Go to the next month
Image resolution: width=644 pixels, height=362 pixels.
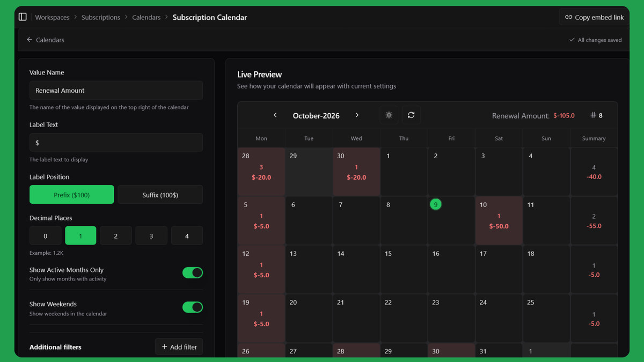pyautogui.click(x=357, y=115)
